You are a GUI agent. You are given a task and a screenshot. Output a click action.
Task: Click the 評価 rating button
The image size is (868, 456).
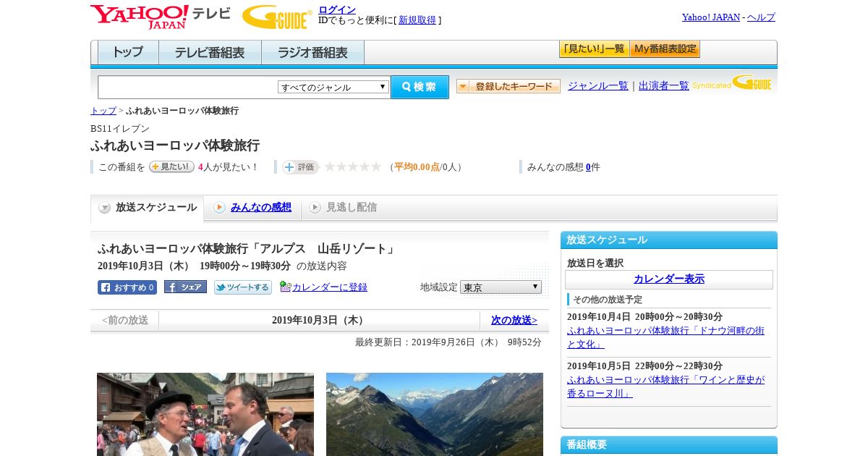(301, 167)
